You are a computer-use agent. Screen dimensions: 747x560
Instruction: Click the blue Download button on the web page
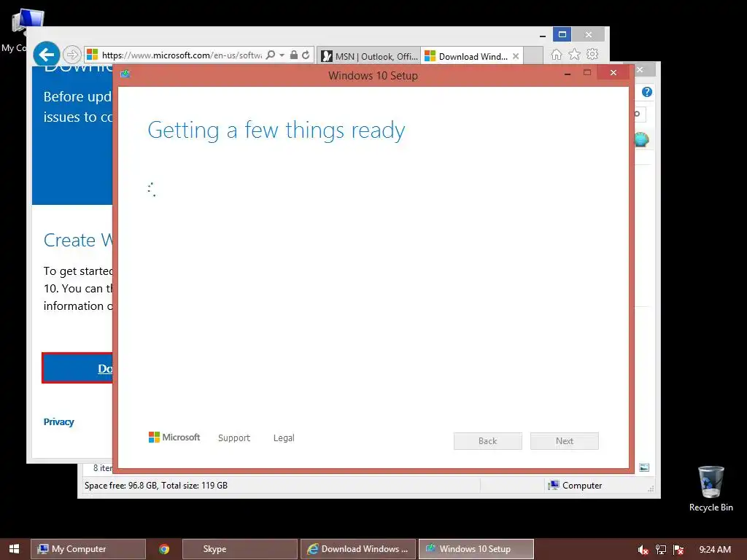point(77,368)
